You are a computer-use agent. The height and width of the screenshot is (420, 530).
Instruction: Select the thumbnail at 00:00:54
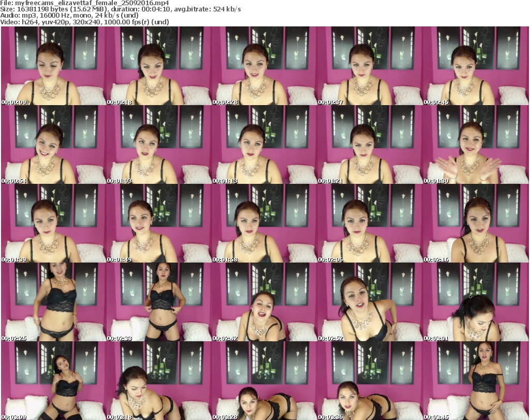[x=53, y=144]
